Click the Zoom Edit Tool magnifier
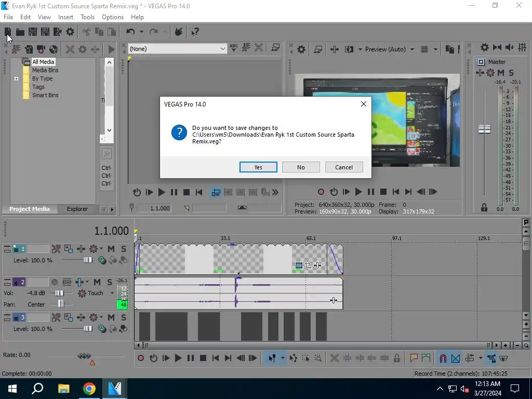The width and height of the screenshot is (532, 399). pyautogui.click(x=318, y=358)
